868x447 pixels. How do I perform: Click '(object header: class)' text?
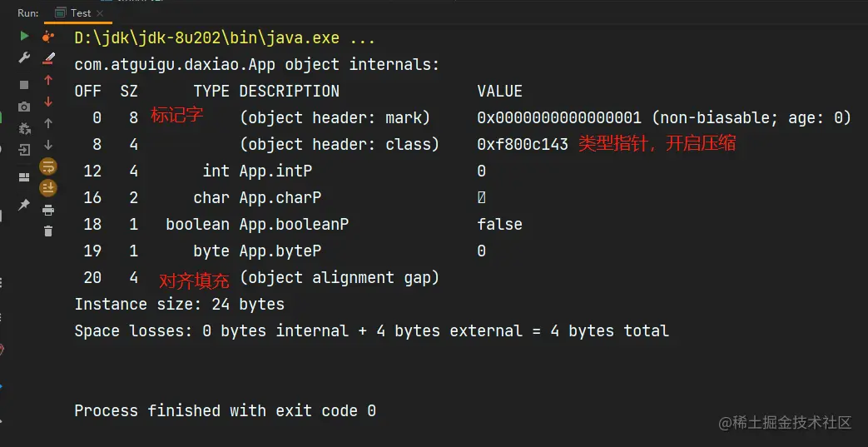click(339, 145)
